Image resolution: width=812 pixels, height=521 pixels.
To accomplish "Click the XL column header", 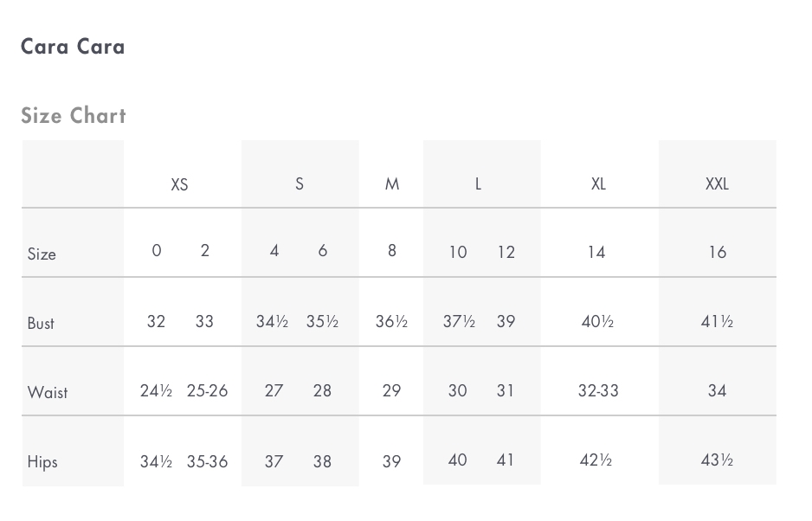I will (x=599, y=183).
